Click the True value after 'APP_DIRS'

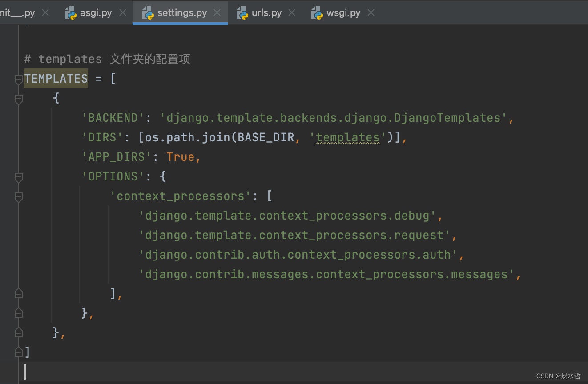click(x=181, y=157)
